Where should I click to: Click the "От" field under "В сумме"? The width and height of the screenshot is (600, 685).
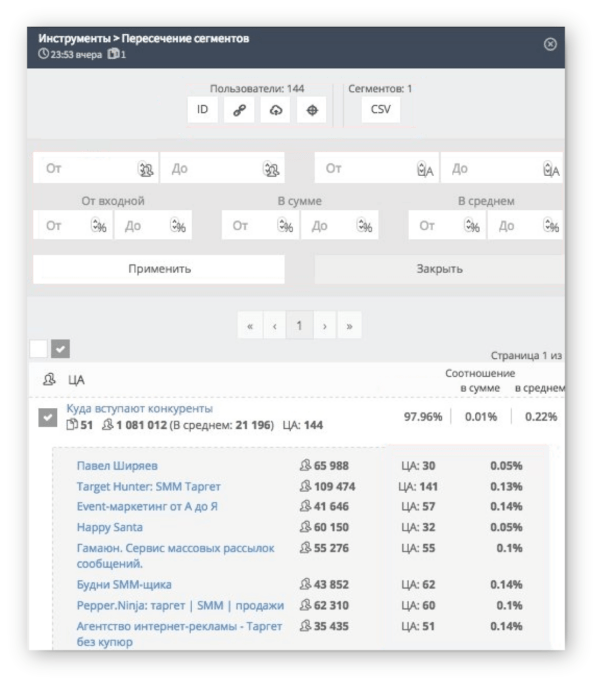click(x=260, y=225)
